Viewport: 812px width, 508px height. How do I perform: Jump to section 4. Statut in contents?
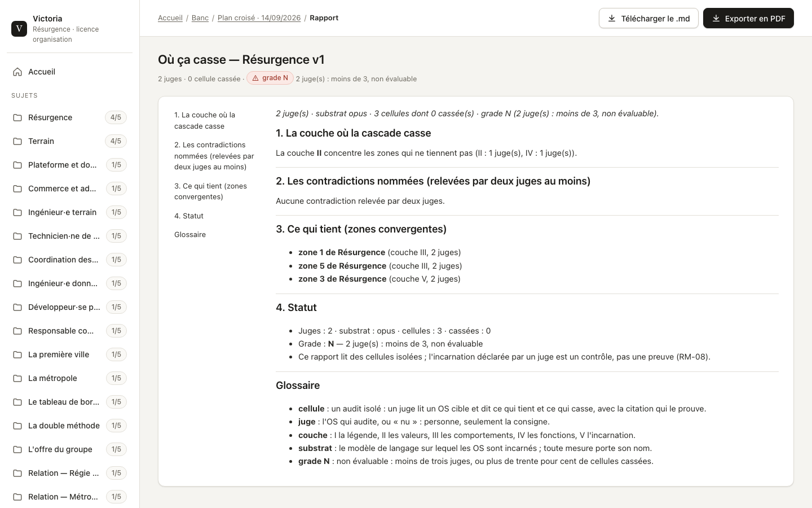tap(189, 216)
